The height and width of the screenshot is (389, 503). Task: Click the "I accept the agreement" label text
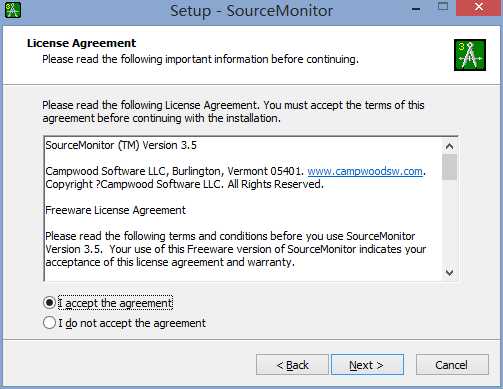coord(115,303)
